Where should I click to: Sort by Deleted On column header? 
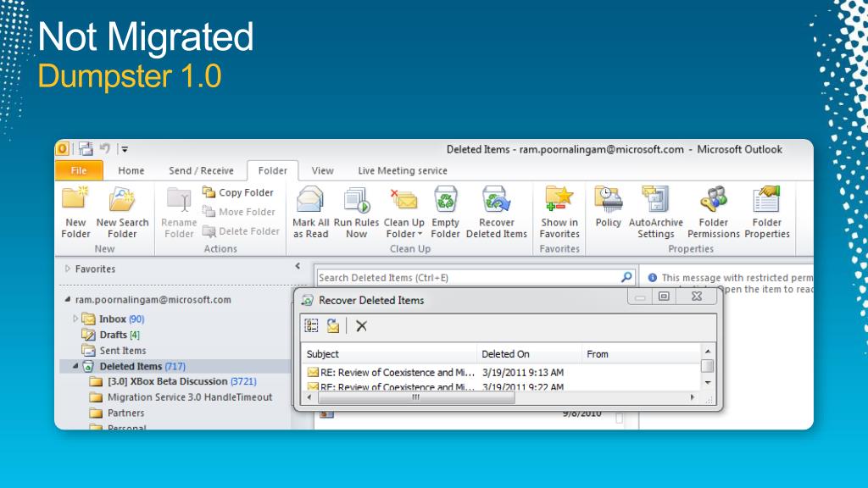pyautogui.click(x=529, y=353)
